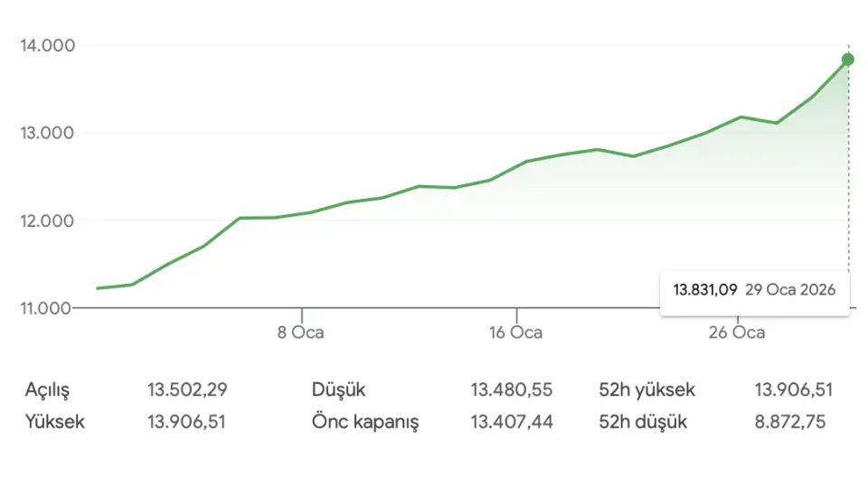Select the Açılış value 13.502,29
The height and width of the screenshot is (497, 868).
click(187, 390)
